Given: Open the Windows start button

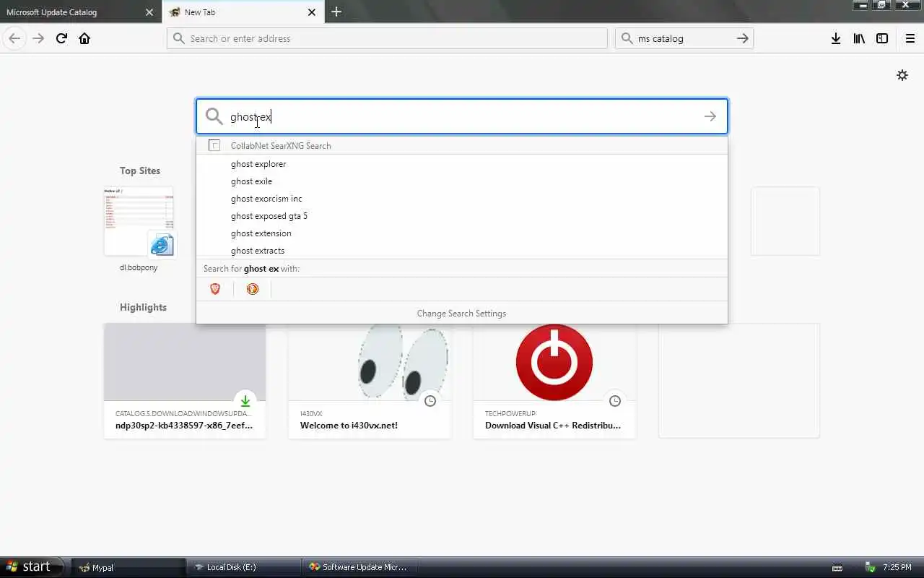Looking at the screenshot, I should (x=32, y=567).
